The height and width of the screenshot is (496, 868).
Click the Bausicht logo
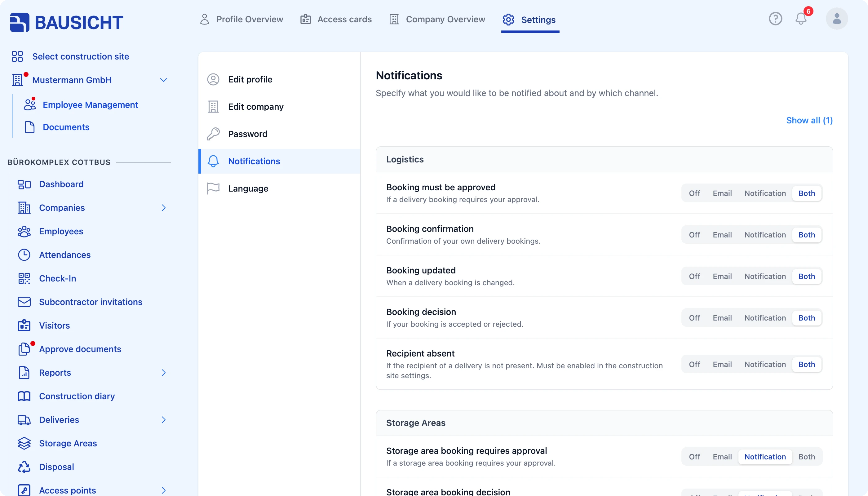[66, 23]
